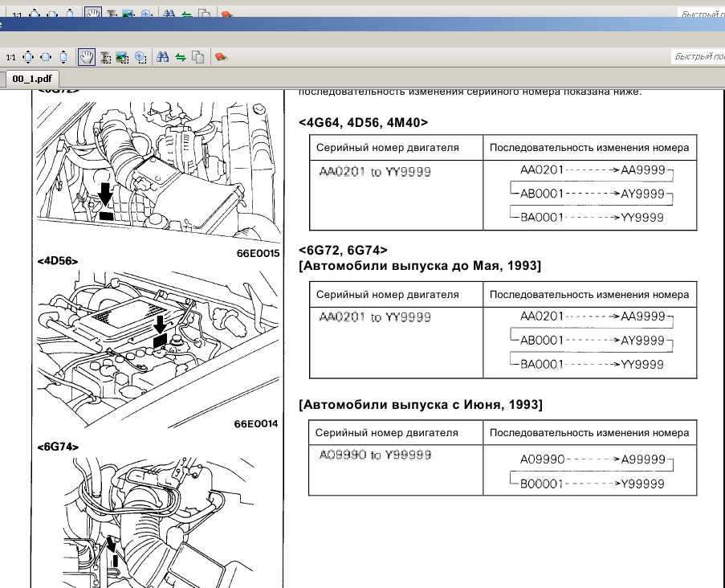
Task: Click the 6G74 engine illustration
Action: click(157, 518)
